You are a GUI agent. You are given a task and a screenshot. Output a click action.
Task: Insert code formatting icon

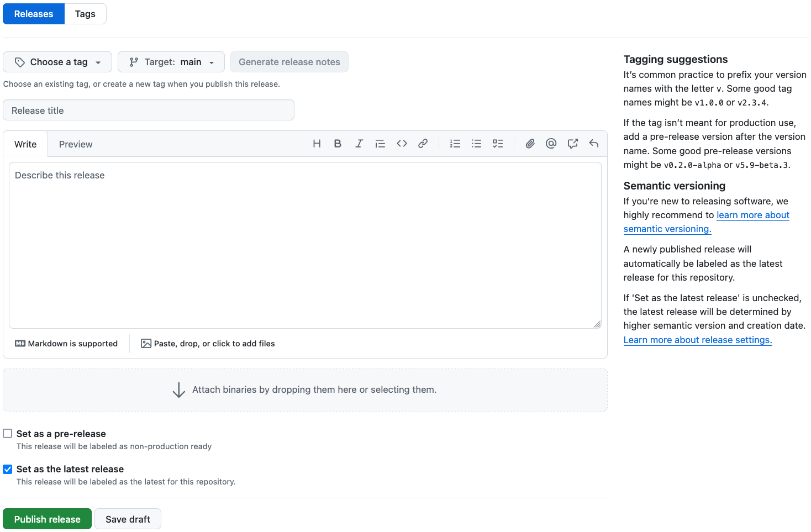(402, 144)
